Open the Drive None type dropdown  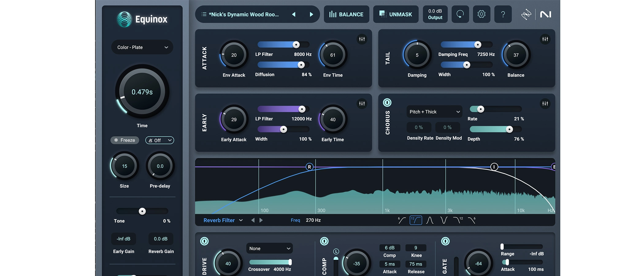pyautogui.click(x=269, y=248)
